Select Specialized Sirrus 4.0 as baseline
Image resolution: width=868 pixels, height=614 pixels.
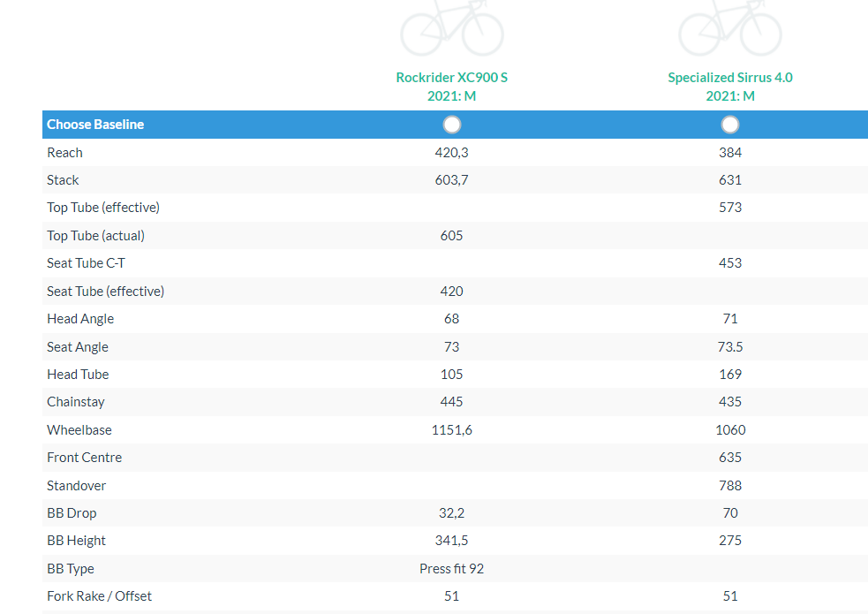730,125
